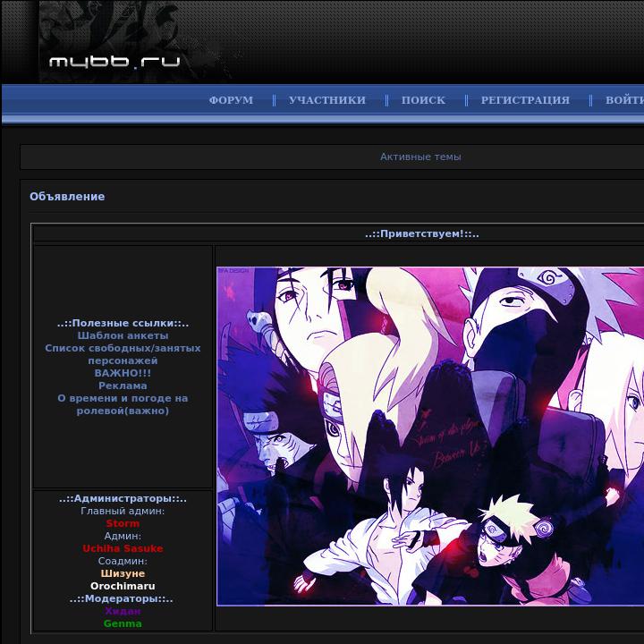Click the ВАЖНО!!! link
Image resolution: width=644 pixels, height=644 pixels.
[x=123, y=373]
